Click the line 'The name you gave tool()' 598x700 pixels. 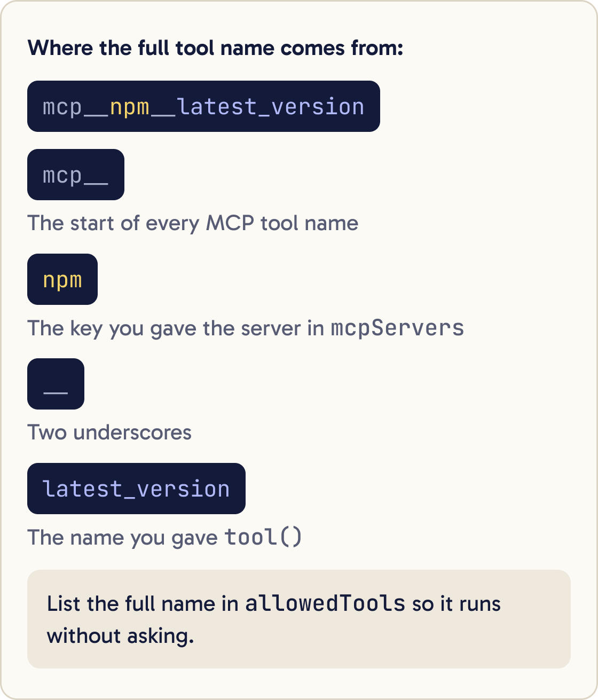pyautogui.click(x=164, y=537)
